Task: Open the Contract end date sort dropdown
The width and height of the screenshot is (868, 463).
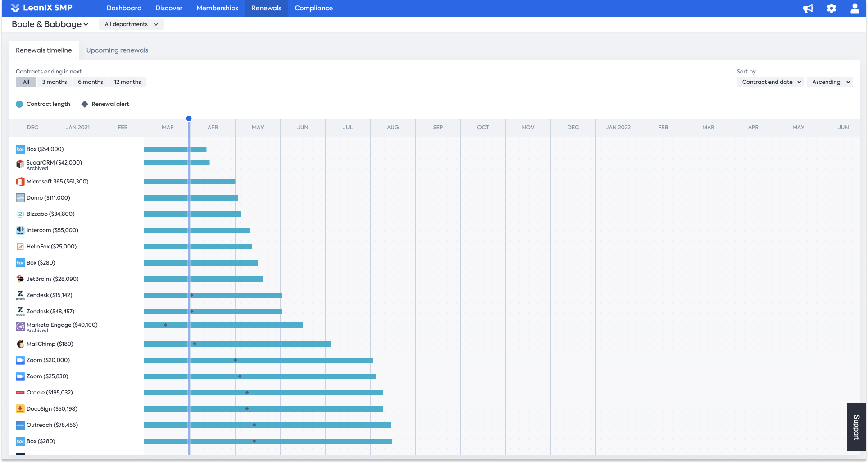Action: click(x=770, y=82)
